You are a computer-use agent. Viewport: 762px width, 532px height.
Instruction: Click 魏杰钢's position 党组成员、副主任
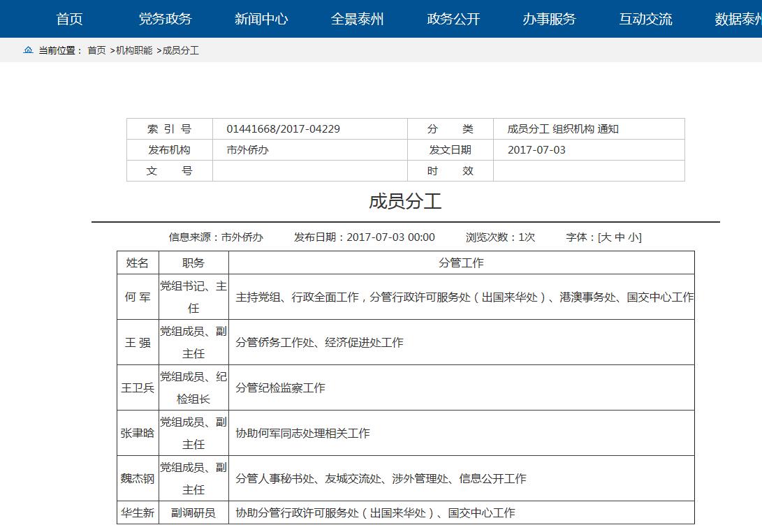pyautogui.click(x=193, y=478)
